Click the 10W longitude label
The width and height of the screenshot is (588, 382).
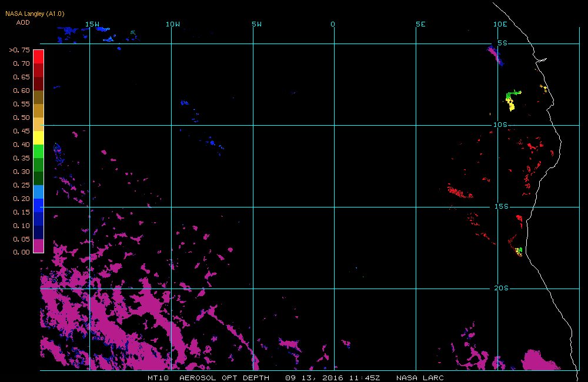pyautogui.click(x=173, y=24)
